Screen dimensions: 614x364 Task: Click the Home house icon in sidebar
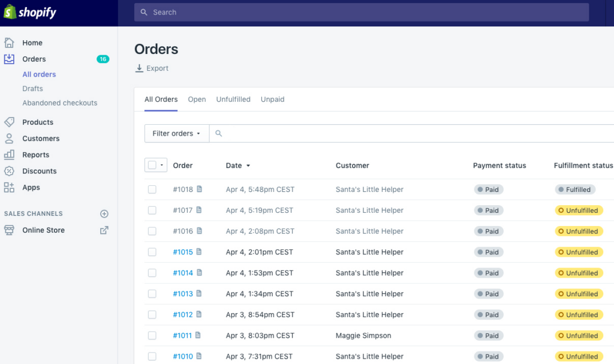pos(9,43)
